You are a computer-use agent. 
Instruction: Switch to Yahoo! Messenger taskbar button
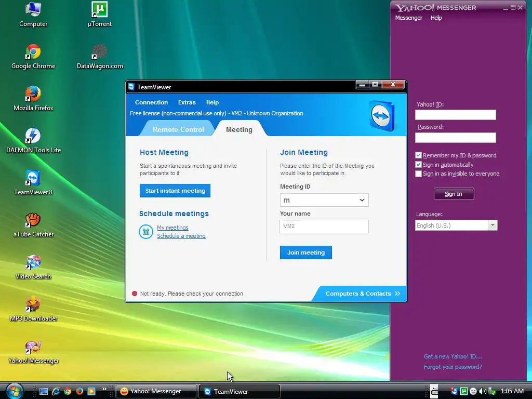point(156,391)
